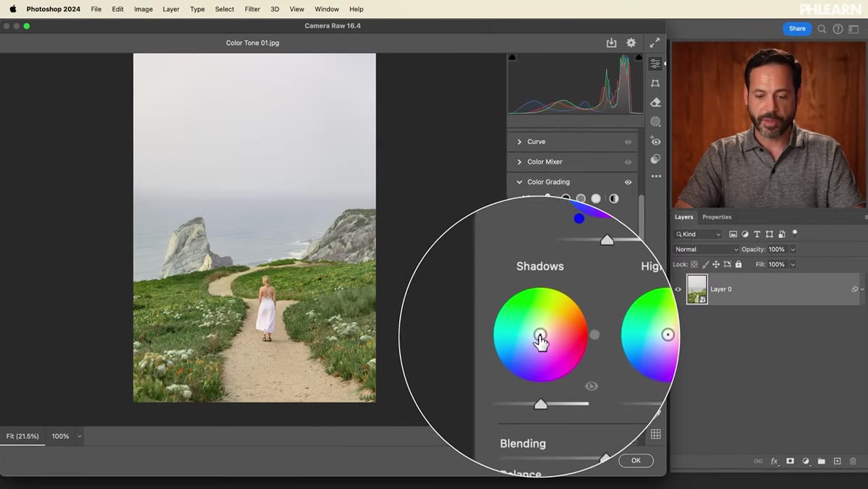Switch Color Grading to Highlights view
The image size is (868, 489).
(x=596, y=198)
